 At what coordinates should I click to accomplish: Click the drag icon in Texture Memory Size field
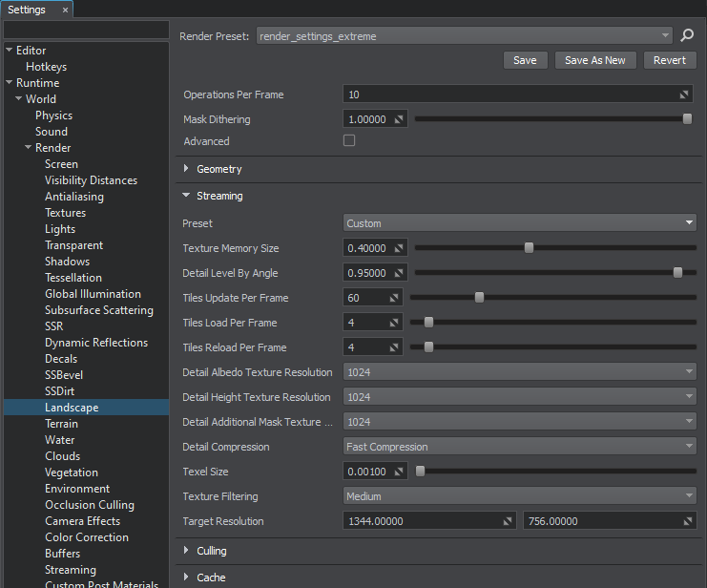tap(399, 248)
